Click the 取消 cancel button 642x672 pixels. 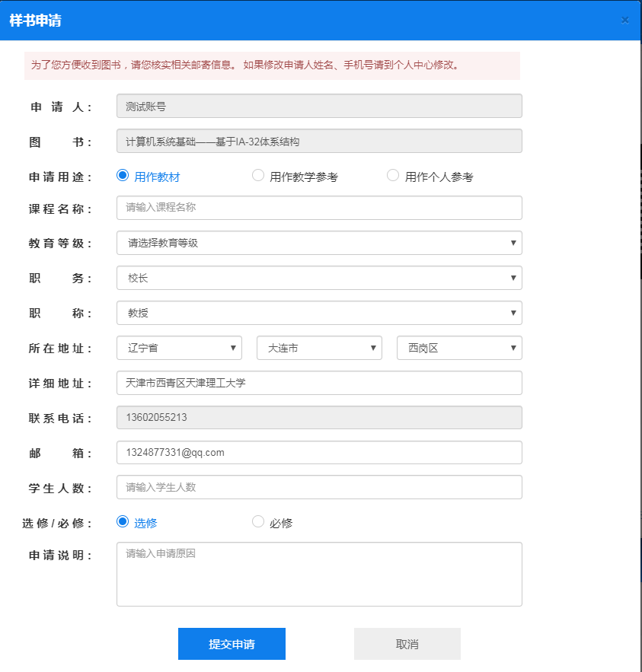(407, 644)
